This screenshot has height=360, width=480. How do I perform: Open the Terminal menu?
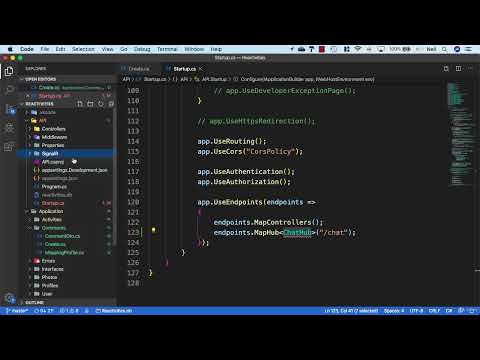167,49
